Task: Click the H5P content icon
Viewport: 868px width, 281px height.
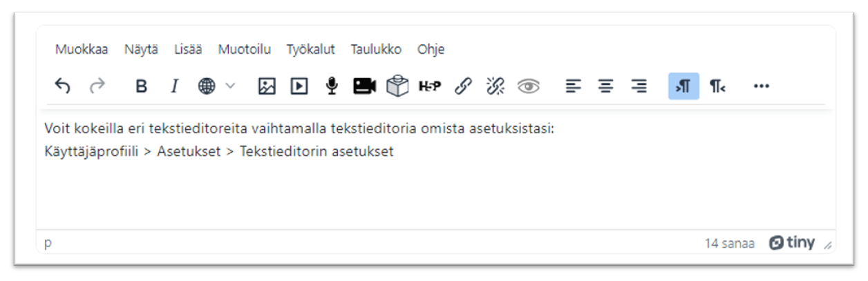Action: pyautogui.click(x=430, y=86)
